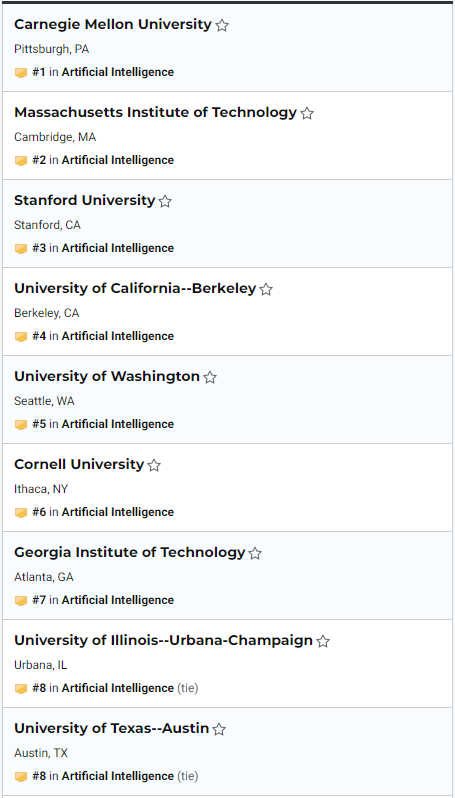Click the #1 ranking badge icon
455x798 pixels.
(21, 73)
